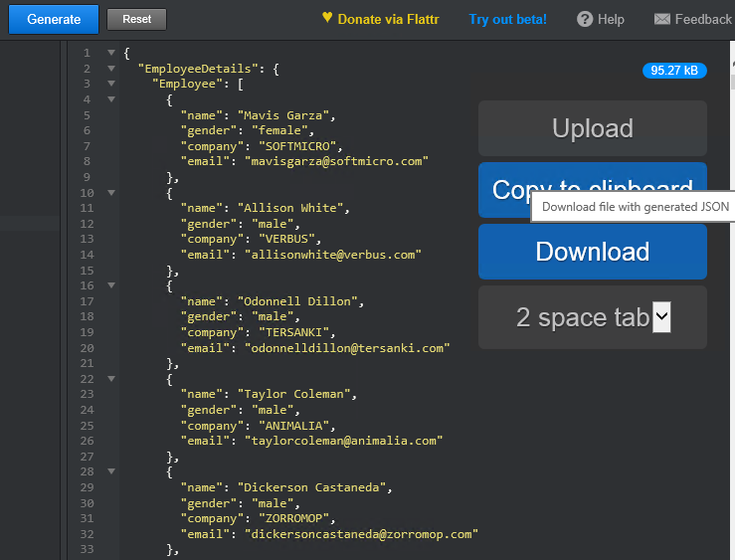The image size is (735, 560).
Task: Click the Feedback envelope icon
Action: tap(661, 19)
